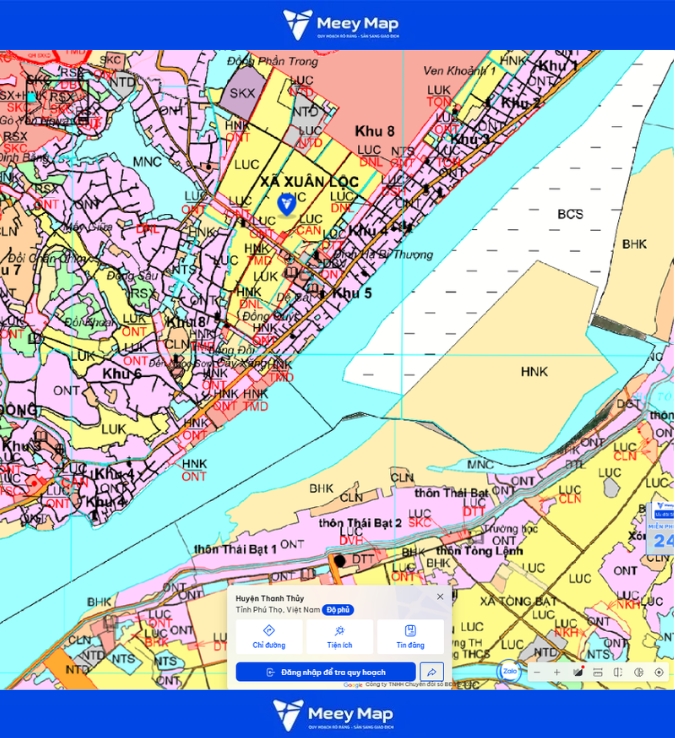Viewport: 675px width, 738px height.
Task: Click the 'Khu 6' map label
Action: [122, 374]
